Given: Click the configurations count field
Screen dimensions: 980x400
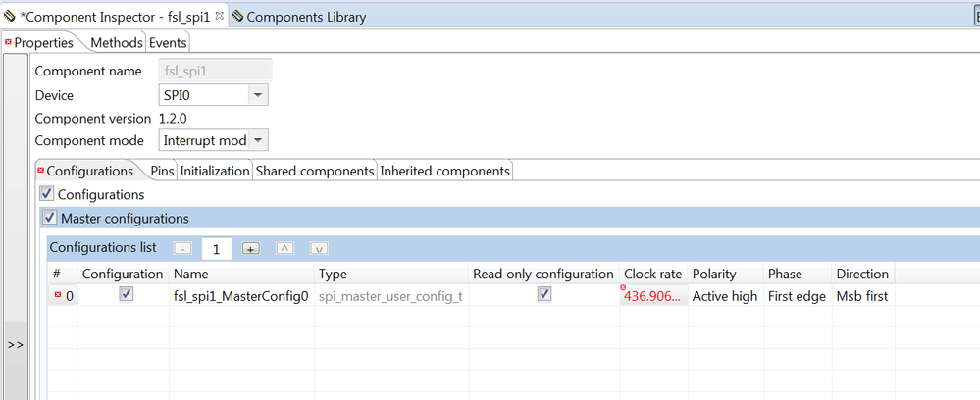Looking at the screenshot, I should click(216, 249).
